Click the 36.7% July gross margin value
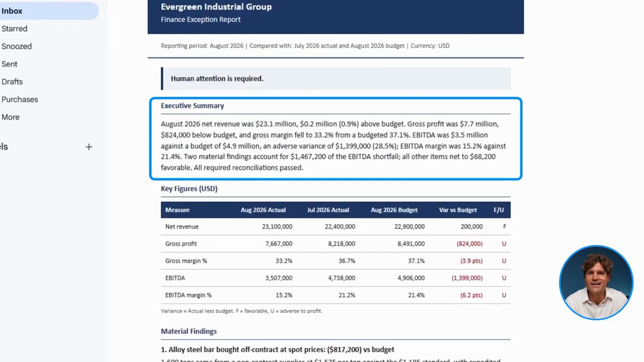The width and height of the screenshot is (644, 362). pos(347,261)
